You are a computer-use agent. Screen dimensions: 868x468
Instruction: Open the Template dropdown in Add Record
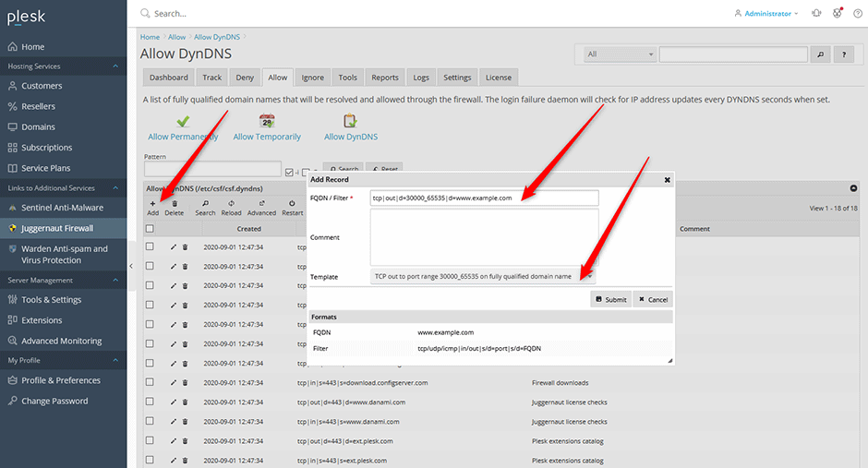click(x=483, y=276)
